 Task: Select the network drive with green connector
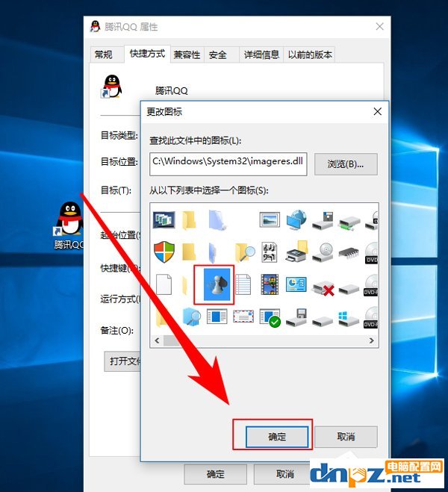[x=349, y=222]
